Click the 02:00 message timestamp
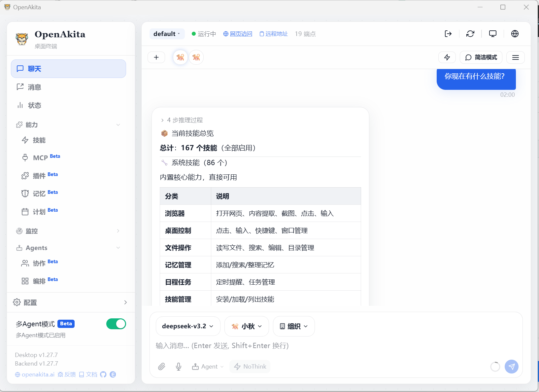This screenshot has width=539, height=392. coord(507,95)
